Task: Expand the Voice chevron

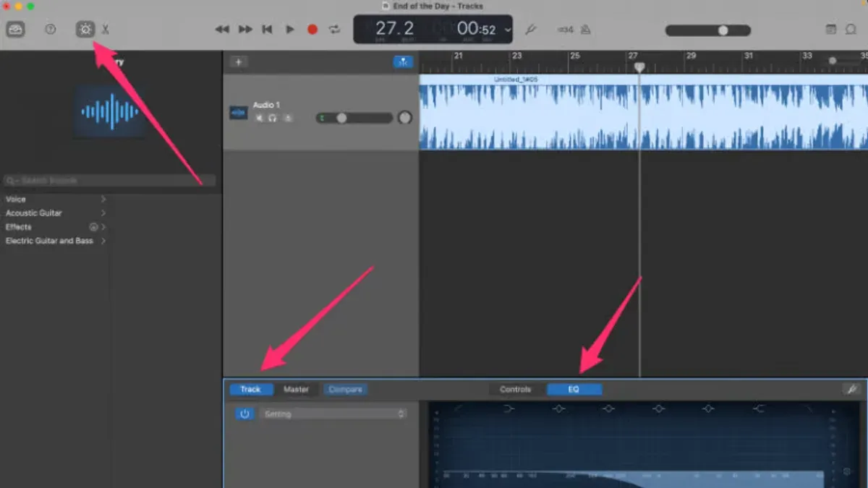Action: point(103,199)
